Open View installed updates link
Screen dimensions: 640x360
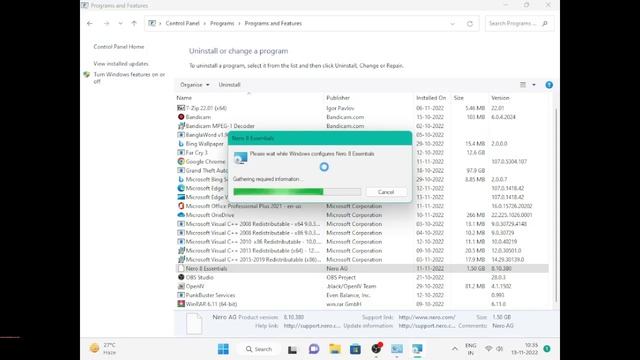[121, 64]
